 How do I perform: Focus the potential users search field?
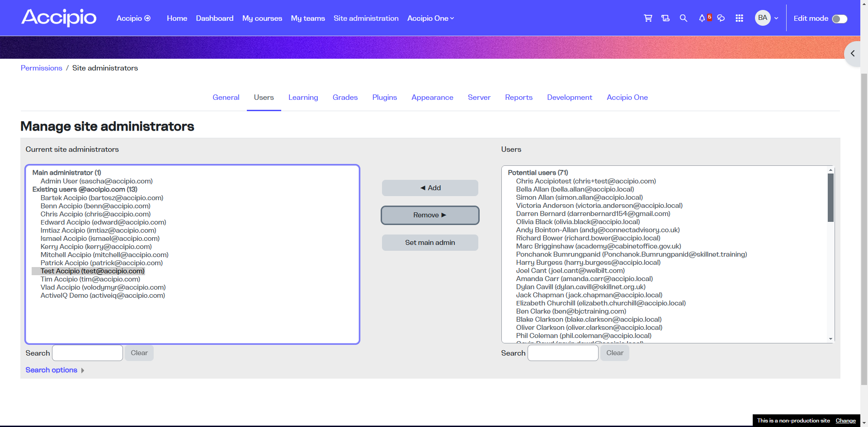pos(563,353)
